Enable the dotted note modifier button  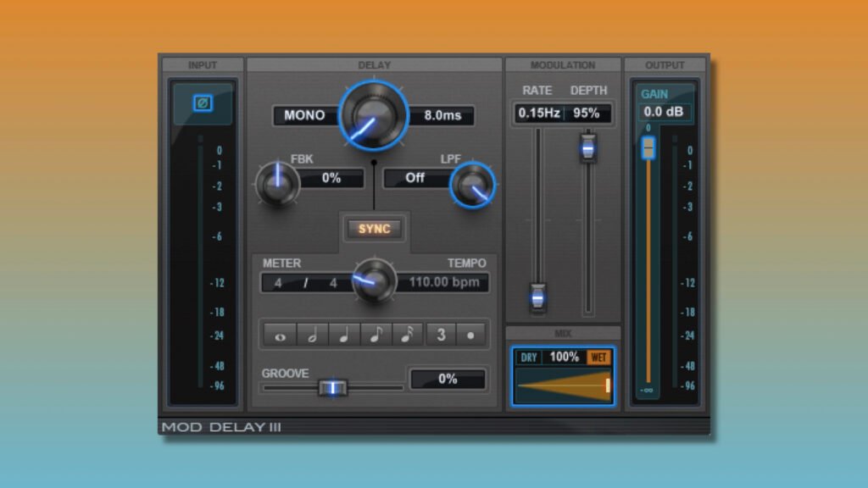pos(471,335)
